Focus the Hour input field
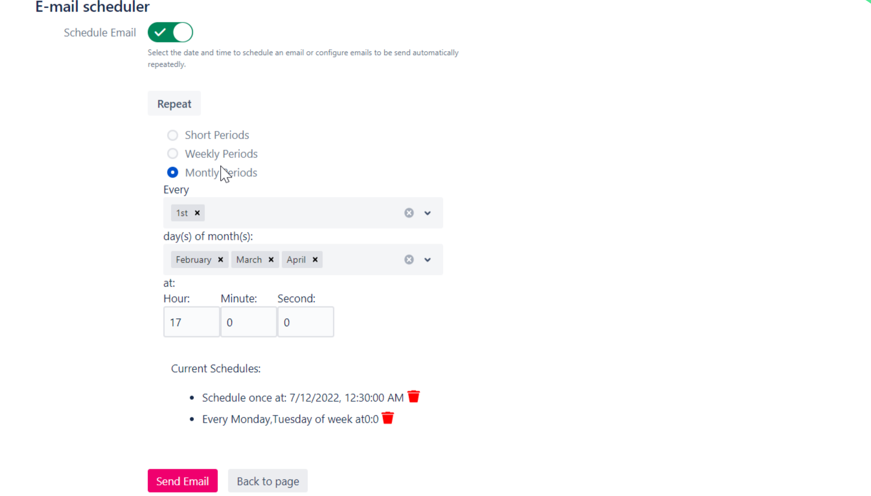This screenshot has width=871, height=496. click(x=191, y=322)
